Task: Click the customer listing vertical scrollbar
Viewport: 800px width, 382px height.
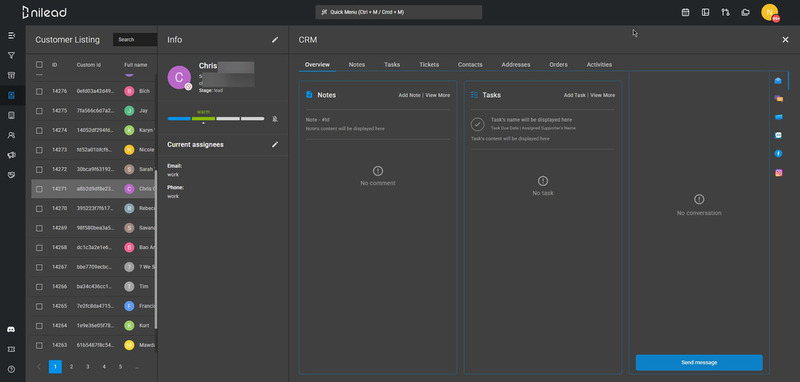Action: [156, 250]
